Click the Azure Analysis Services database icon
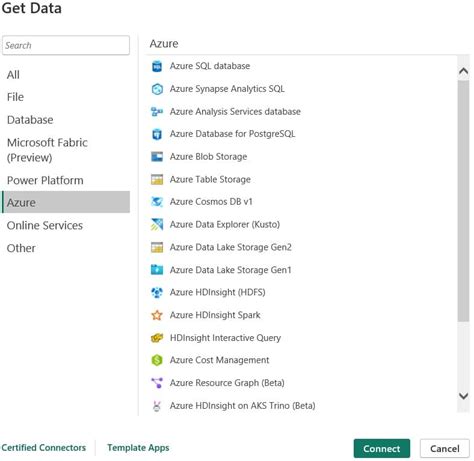Viewport: 474px width, 461px height. tap(157, 112)
